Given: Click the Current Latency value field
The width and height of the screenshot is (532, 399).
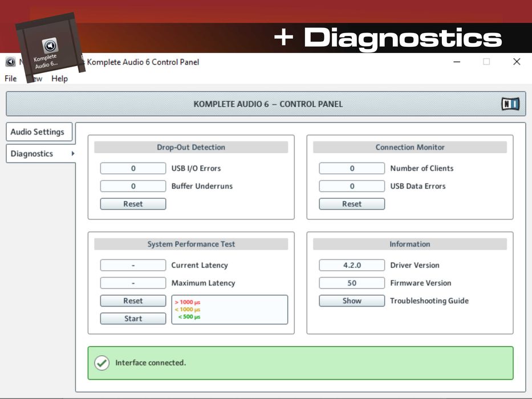Looking at the screenshot, I should tap(133, 265).
